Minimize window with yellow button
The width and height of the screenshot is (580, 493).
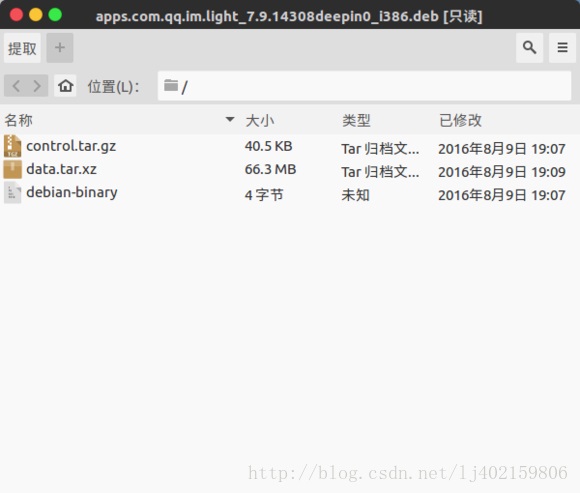(x=36, y=15)
